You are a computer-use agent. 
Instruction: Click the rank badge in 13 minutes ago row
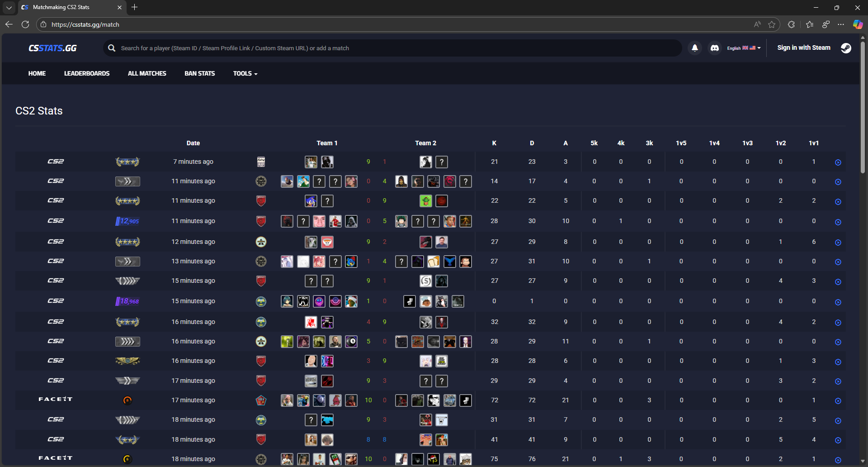pyautogui.click(x=127, y=261)
